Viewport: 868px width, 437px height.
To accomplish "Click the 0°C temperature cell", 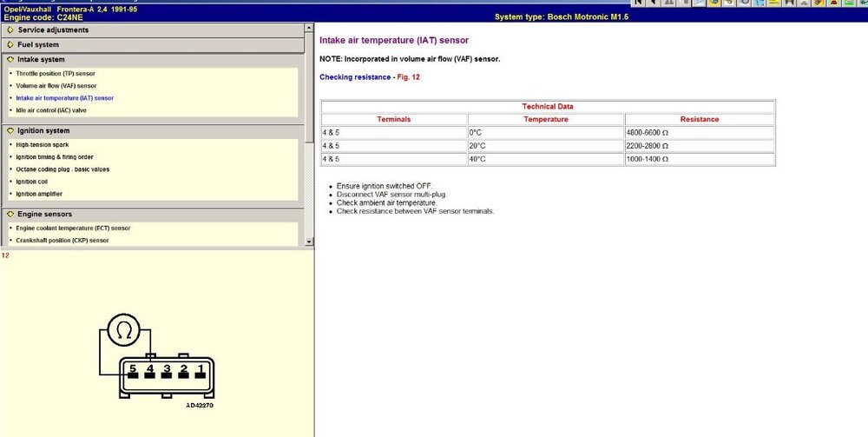I will pyautogui.click(x=546, y=133).
